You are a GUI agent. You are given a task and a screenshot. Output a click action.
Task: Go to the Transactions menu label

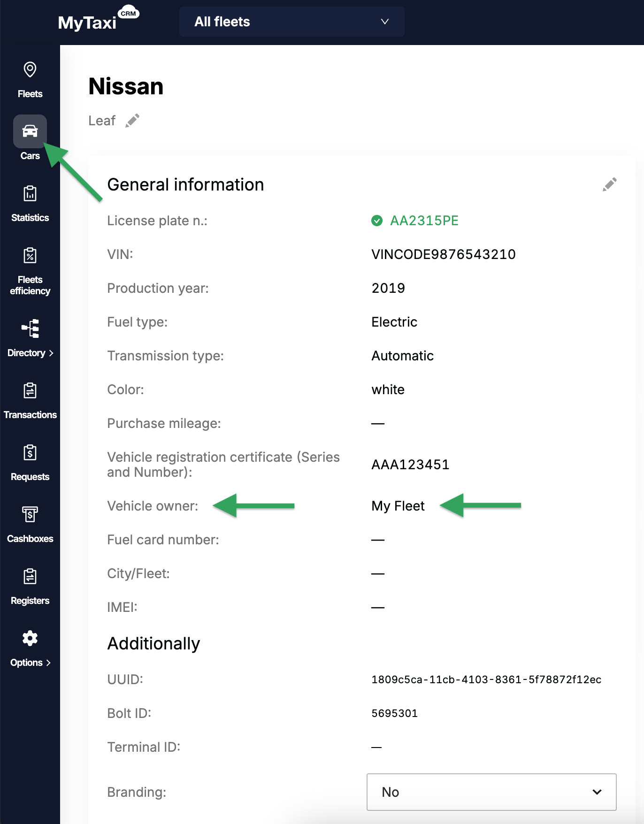pyautogui.click(x=30, y=415)
